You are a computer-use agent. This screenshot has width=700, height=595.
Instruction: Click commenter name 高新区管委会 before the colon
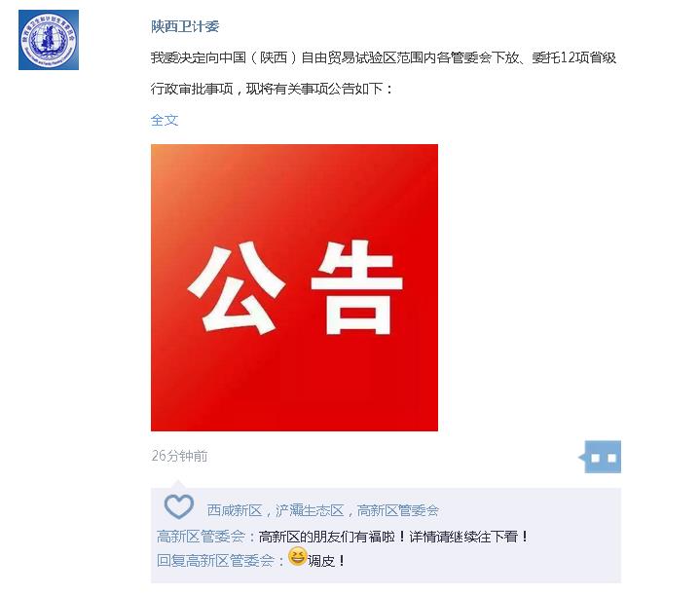pyautogui.click(x=201, y=536)
